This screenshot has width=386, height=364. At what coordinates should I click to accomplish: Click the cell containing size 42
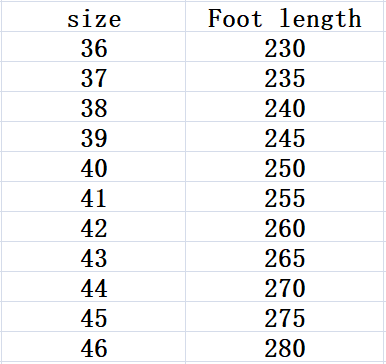click(94, 227)
